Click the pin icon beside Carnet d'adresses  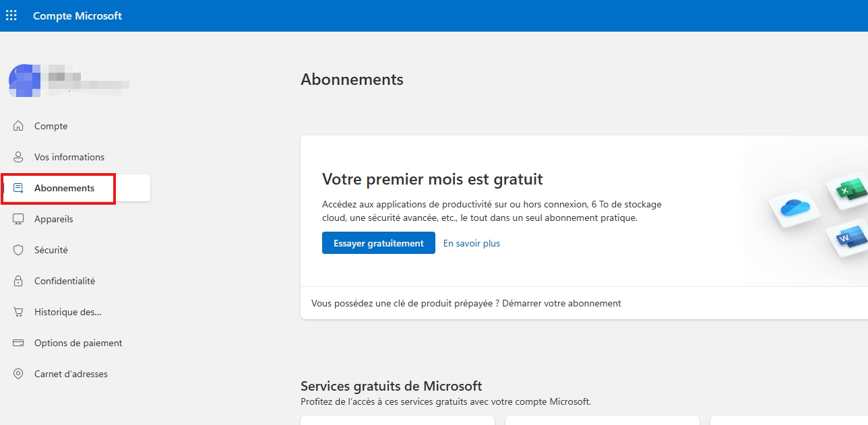click(19, 374)
